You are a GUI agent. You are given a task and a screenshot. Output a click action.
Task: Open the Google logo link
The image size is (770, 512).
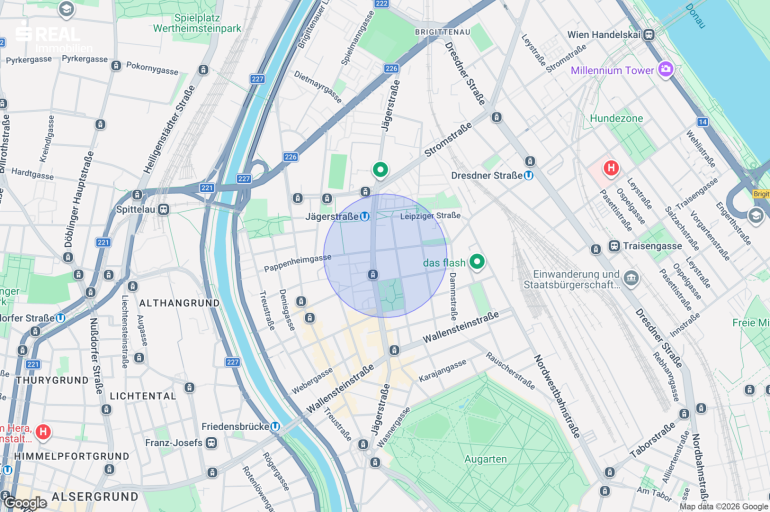coord(26,503)
